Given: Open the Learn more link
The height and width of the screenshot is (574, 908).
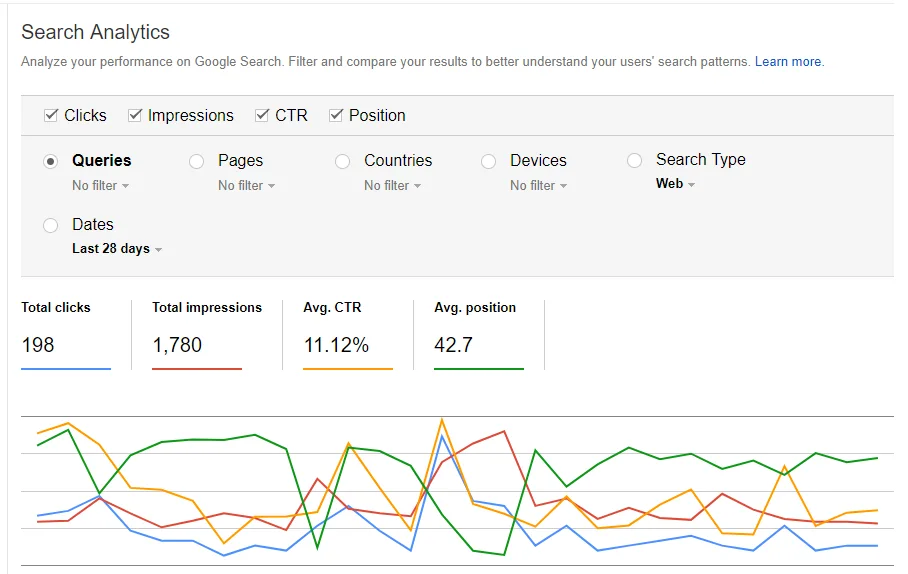Looking at the screenshot, I should coord(788,61).
